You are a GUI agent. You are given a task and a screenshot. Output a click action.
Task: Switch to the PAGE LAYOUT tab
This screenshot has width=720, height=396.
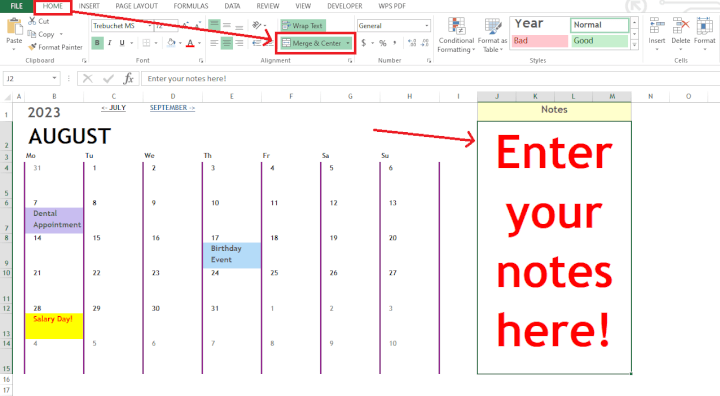(136, 6)
